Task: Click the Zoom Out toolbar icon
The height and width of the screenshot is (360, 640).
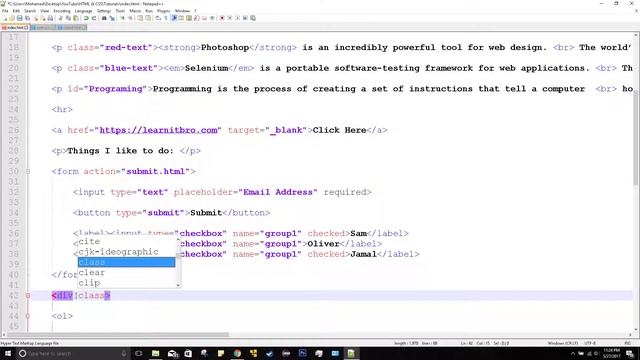Action: coord(130,18)
